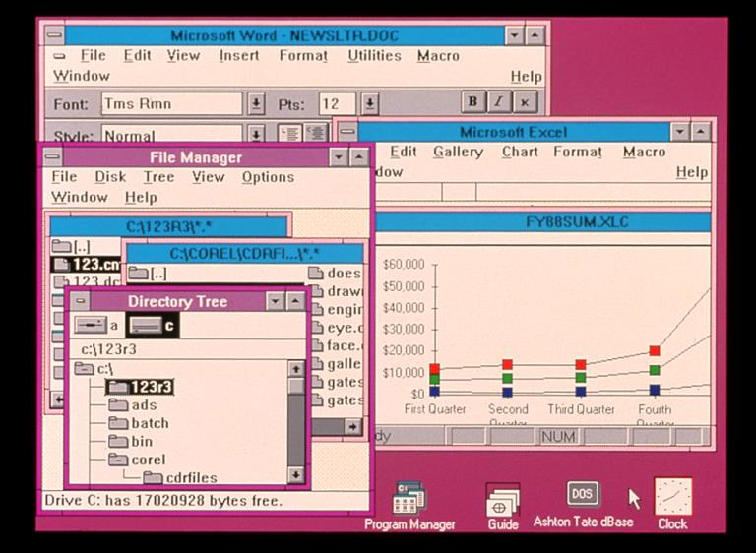Click the FY88SUM.XLC chart title bar
Image resolution: width=756 pixels, height=553 pixels.
[542, 221]
